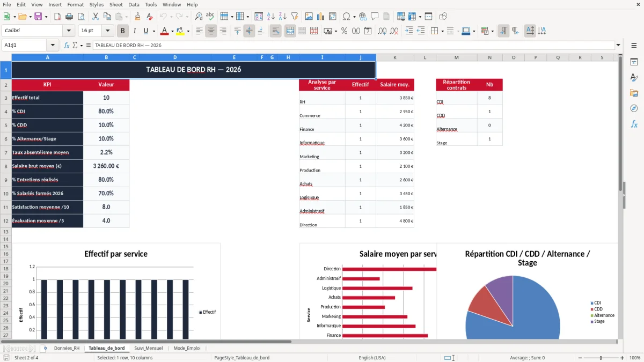Insert an image using the toolbar icon
The width and height of the screenshot is (644, 362).
pos(309,17)
